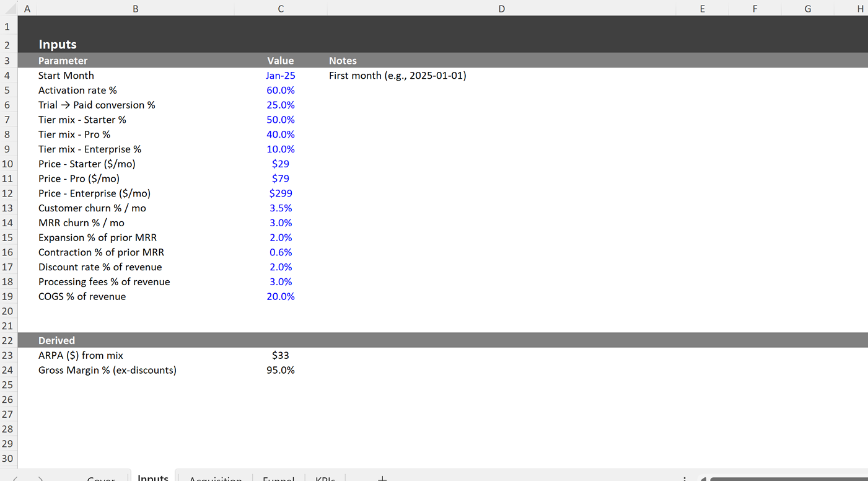Select column C header
The height and width of the screenshot is (481, 868).
point(281,8)
